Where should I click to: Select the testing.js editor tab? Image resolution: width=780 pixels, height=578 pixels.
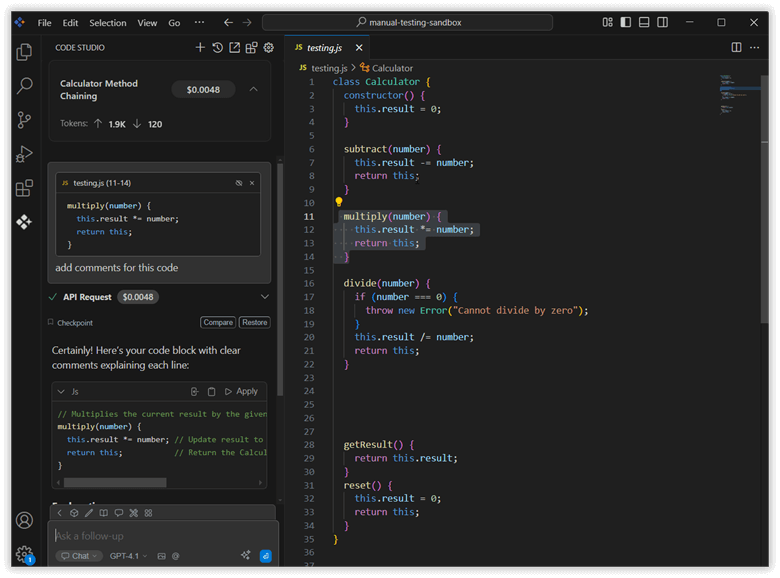323,47
